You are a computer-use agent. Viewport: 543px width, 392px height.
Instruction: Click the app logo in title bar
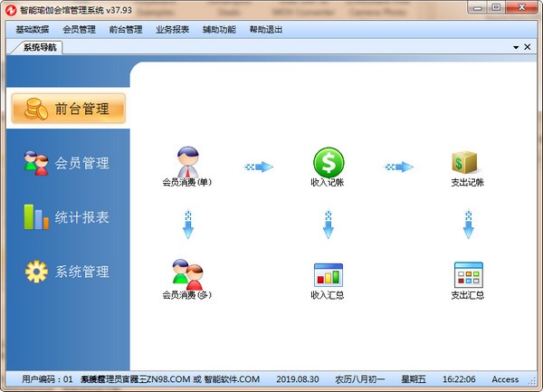click(9, 9)
